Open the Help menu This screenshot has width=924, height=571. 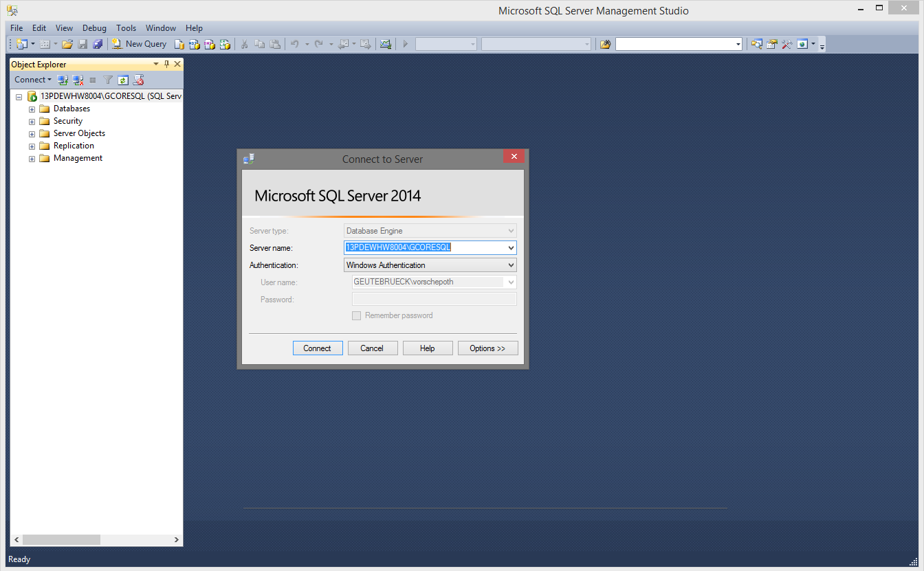[195, 28]
